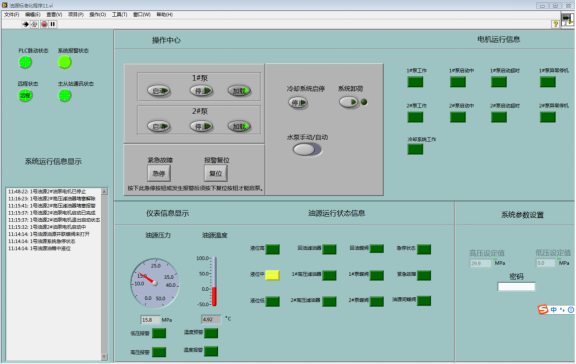Click the 密码 password input box

pyautogui.click(x=516, y=287)
